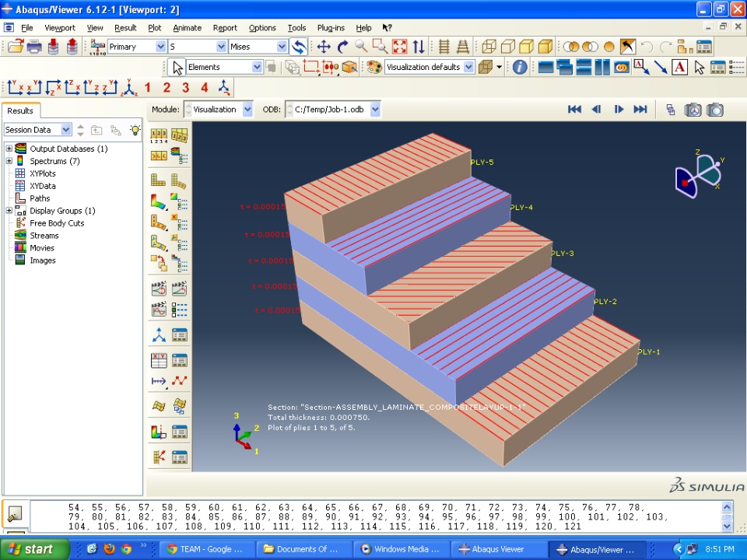Select the Rotate view tool
The height and width of the screenshot is (560, 747).
(342, 47)
